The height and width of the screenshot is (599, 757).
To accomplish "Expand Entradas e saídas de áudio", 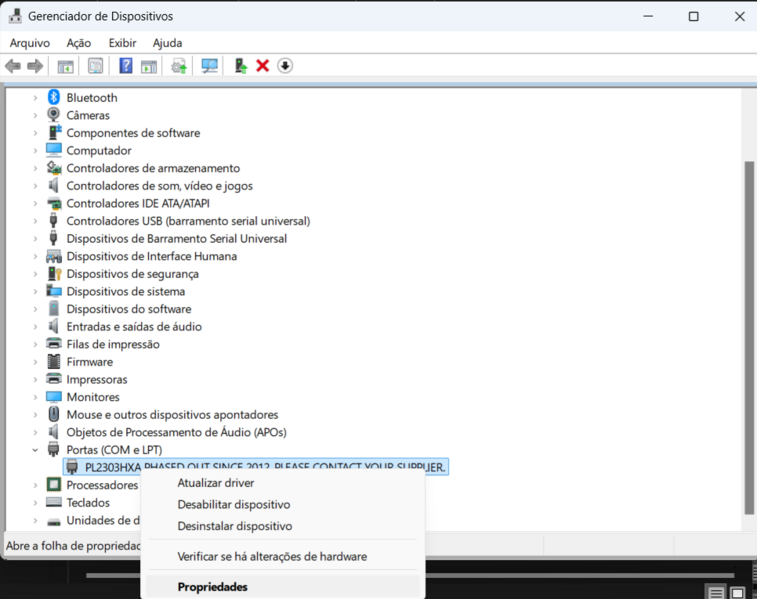I will (x=35, y=327).
